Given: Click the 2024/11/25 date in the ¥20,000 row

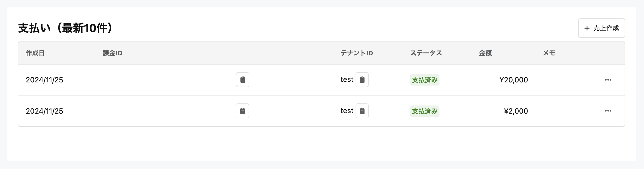Looking at the screenshot, I should point(44,80).
